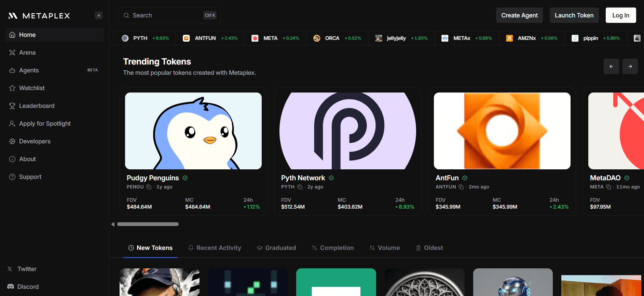Click the AntFun verified badge
Screen dimensions: 644x296
tap(465, 178)
